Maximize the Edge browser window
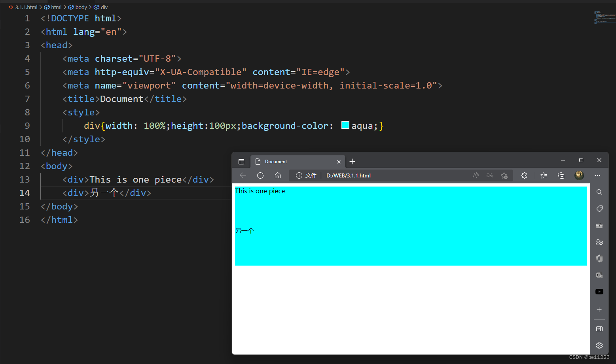This screenshot has height=364, width=616. (581, 160)
